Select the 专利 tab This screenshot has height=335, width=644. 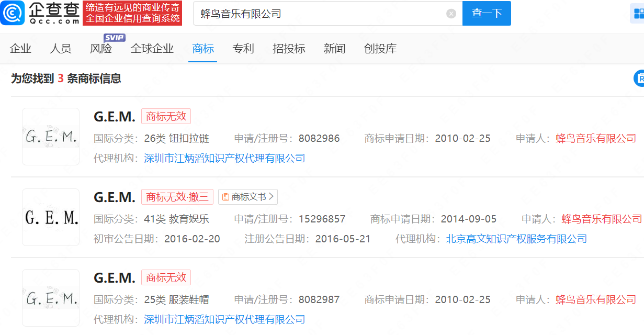[243, 49]
